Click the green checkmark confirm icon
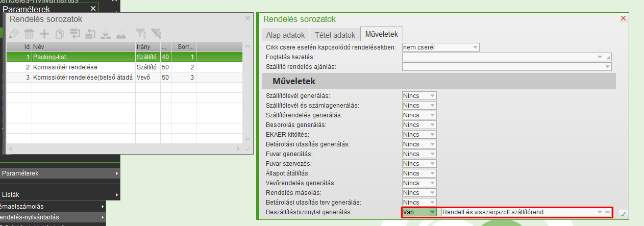644x226 pixels. point(623,213)
